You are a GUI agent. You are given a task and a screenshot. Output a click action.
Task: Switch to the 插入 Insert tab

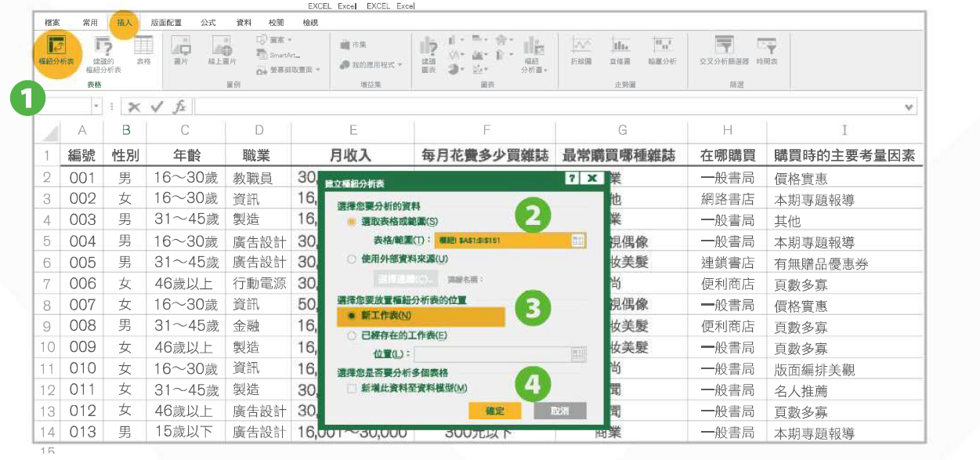pyautogui.click(x=124, y=23)
